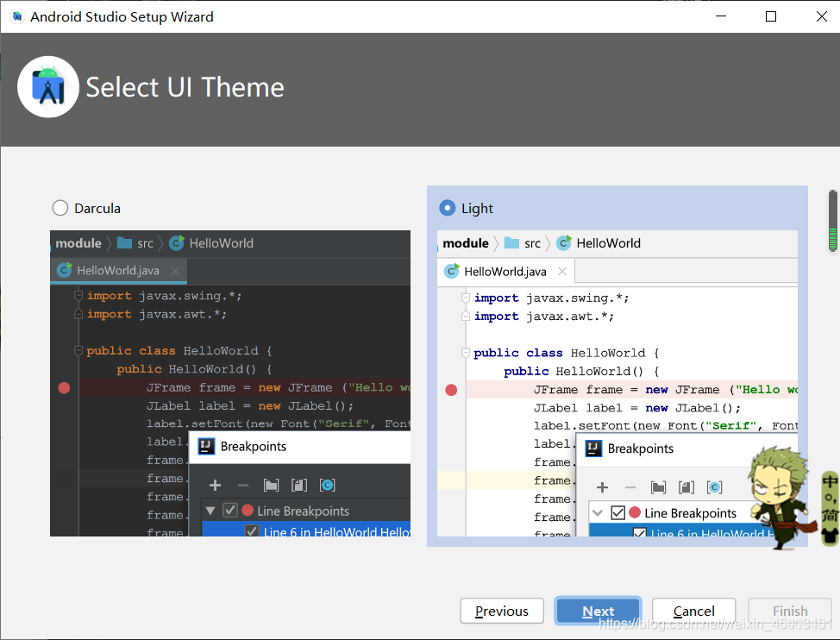Click the HelloWorld.java file icon in Light tab

(x=452, y=271)
